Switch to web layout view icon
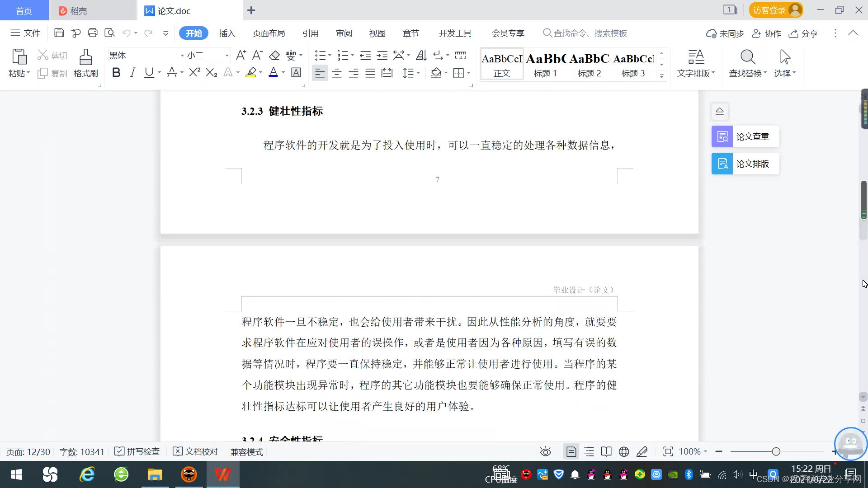 pyautogui.click(x=624, y=452)
